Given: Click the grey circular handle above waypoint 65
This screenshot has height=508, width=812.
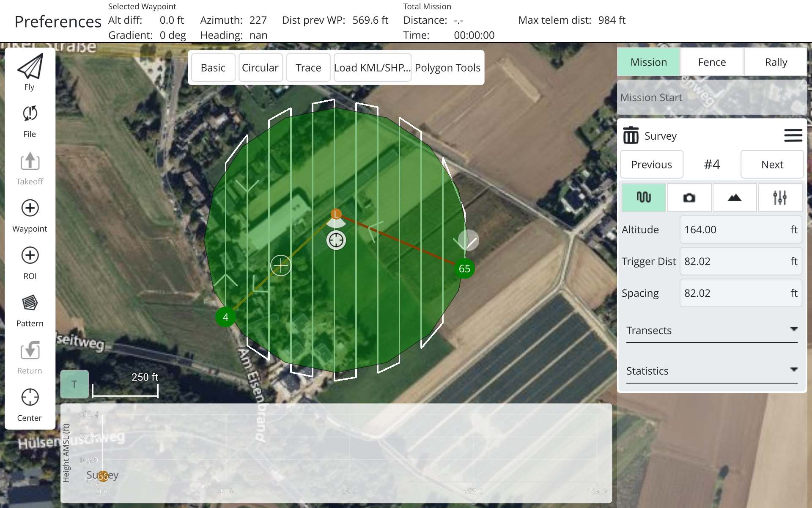Looking at the screenshot, I should tap(469, 240).
